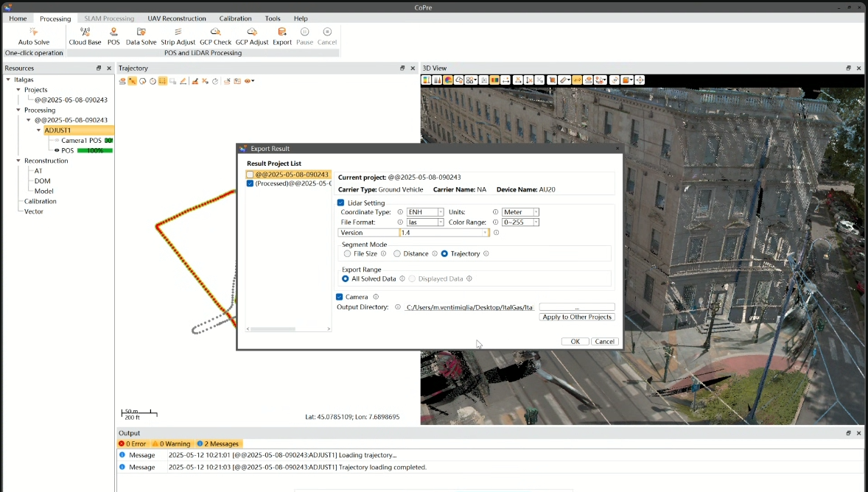Open the File Format las dropdown
868x492 pixels.
click(425, 222)
